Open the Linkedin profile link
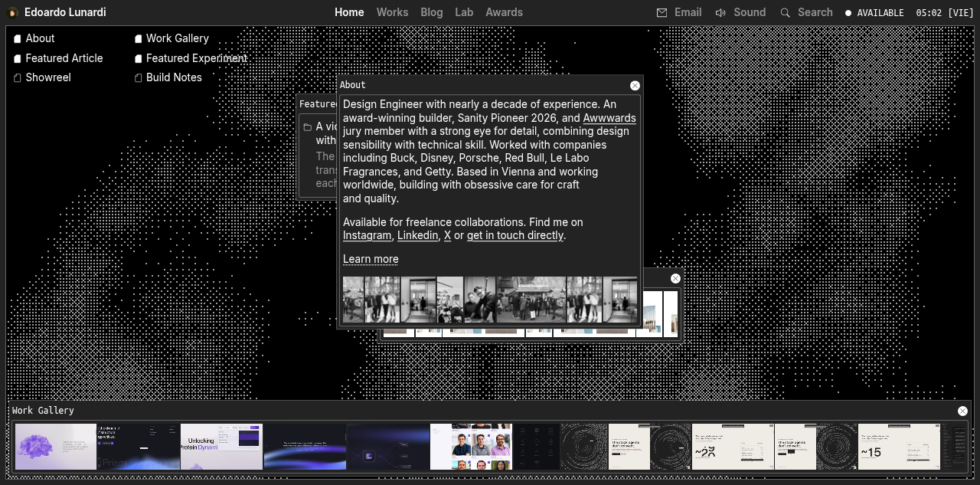This screenshot has height=485, width=980. click(418, 235)
